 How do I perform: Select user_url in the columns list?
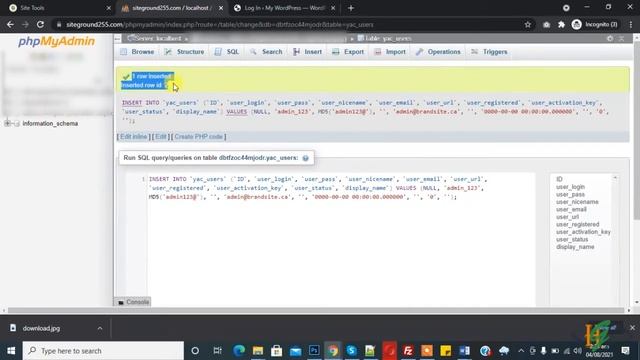point(567,217)
